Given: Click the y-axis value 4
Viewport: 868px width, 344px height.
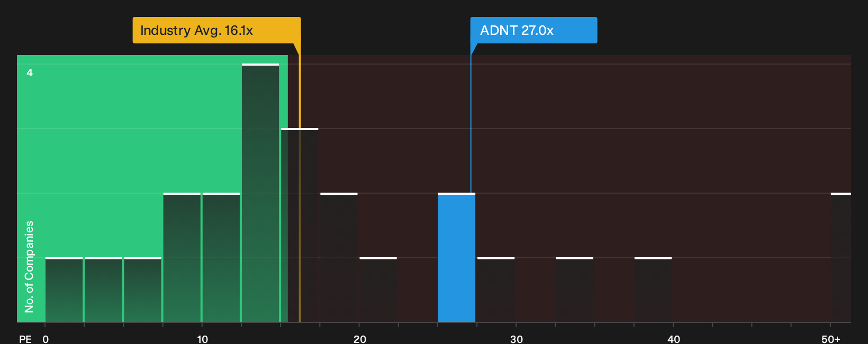Looking at the screenshot, I should click(x=30, y=73).
